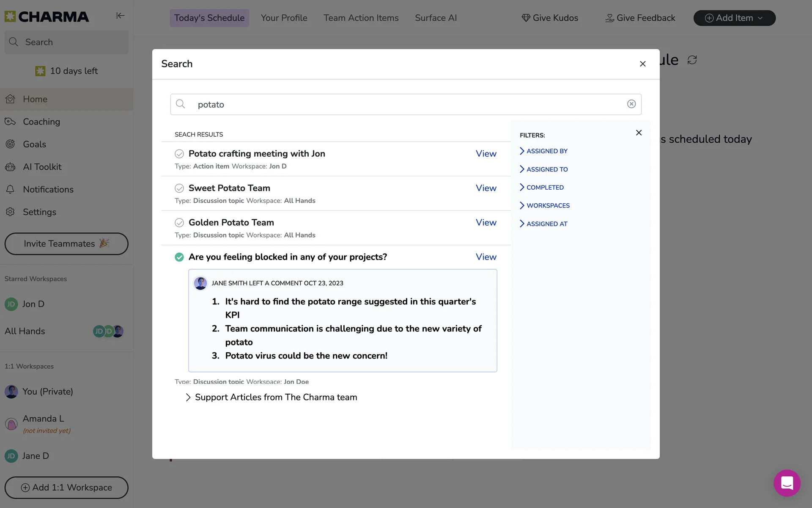Switch to Team Action Items tab
812x508 pixels.
pyautogui.click(x=361, y=18)
